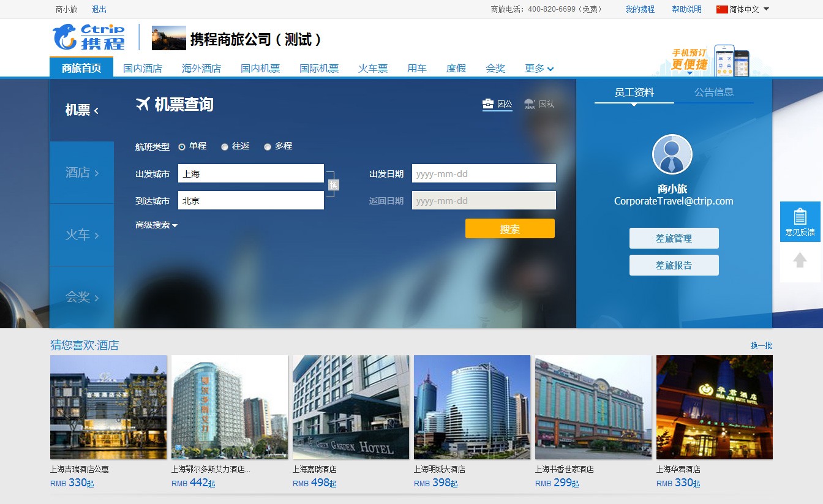The width and height of the screenshot is (823, 504).
Task: Open the 国内酒店 menu item
Action: pyautogui.click(x=143, y=68)
